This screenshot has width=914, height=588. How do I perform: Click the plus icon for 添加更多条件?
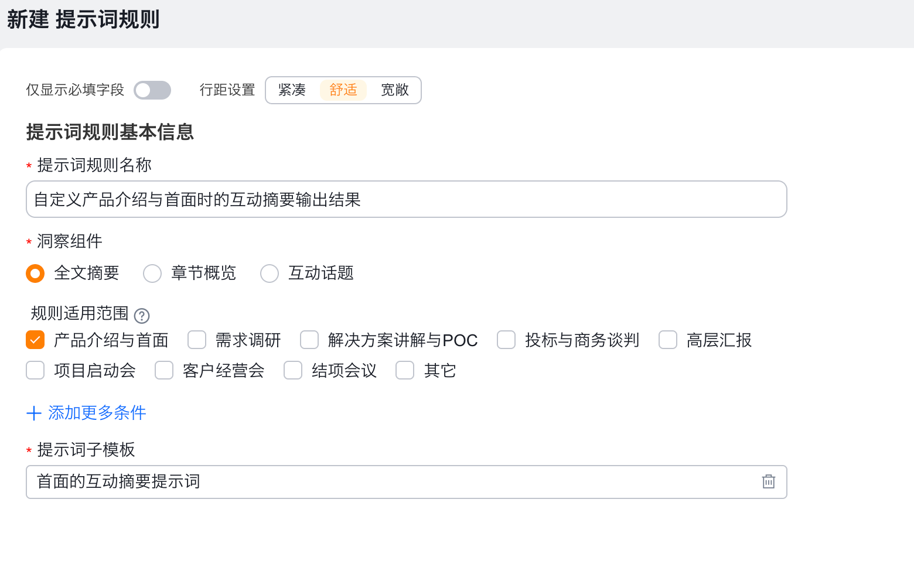pyautogui.click(x=34, y=413)
